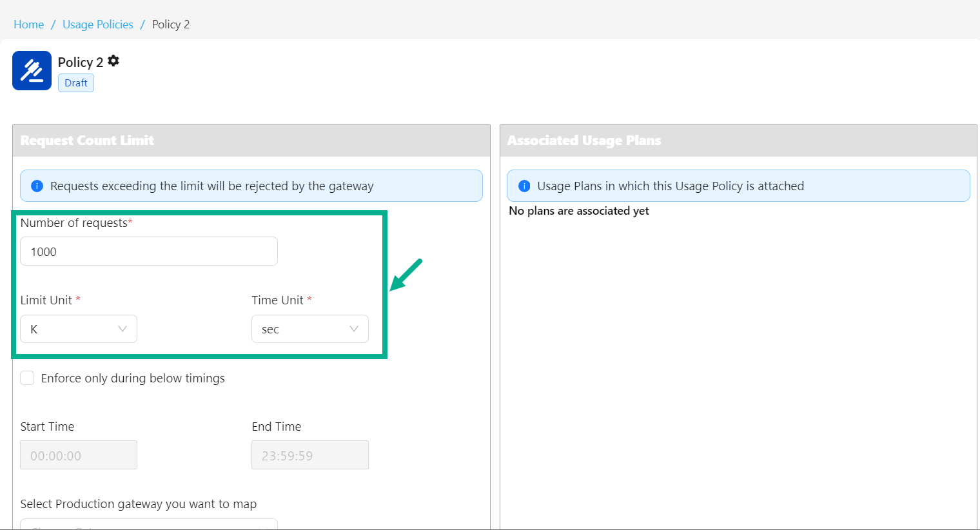Click the Policy 2 title heading
The width and height of the screenshot is (980, 530).
pyautogui.click(x=80, y=63)
